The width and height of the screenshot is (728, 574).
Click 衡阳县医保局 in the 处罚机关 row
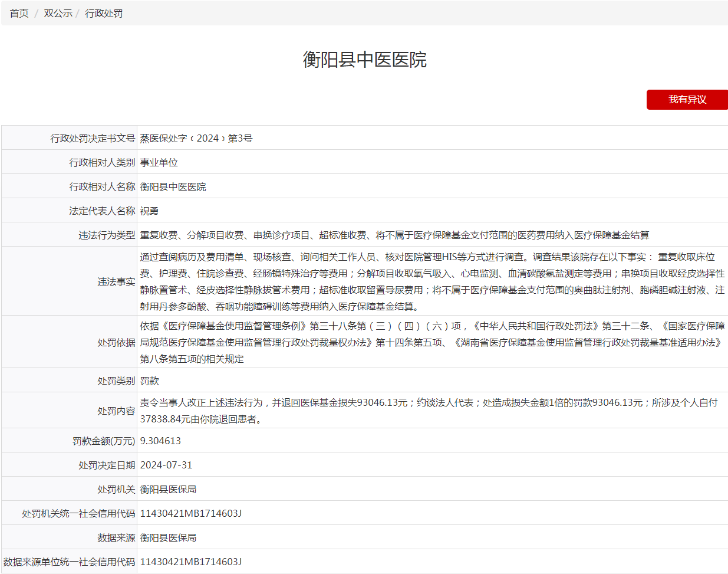168,489
